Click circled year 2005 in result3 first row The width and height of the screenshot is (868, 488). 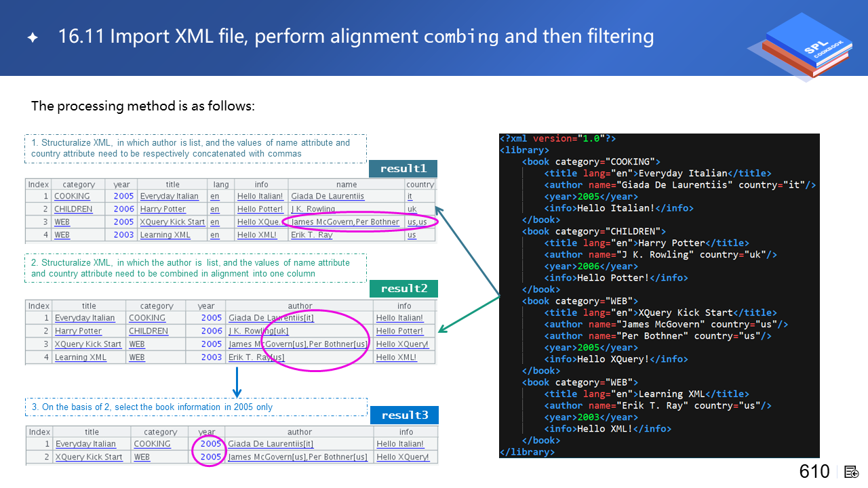point(210,444)
